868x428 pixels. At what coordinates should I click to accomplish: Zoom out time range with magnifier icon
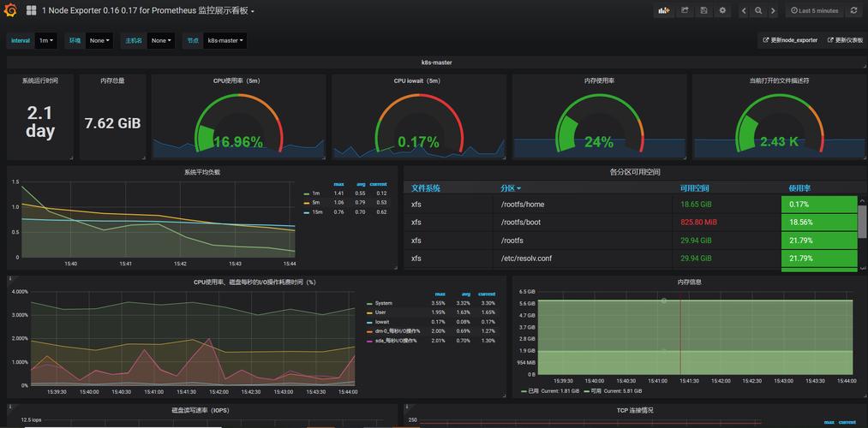coord(758,11)
